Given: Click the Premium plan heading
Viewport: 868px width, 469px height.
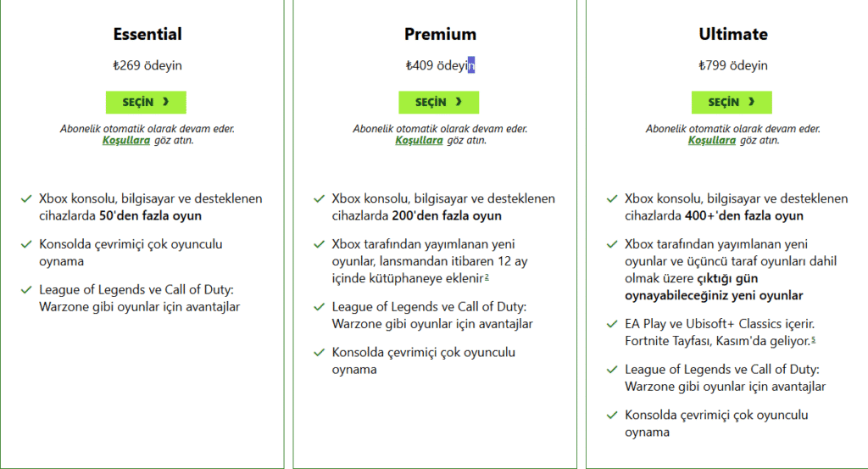Looking at the screenshot, I should tap(440, 35).
